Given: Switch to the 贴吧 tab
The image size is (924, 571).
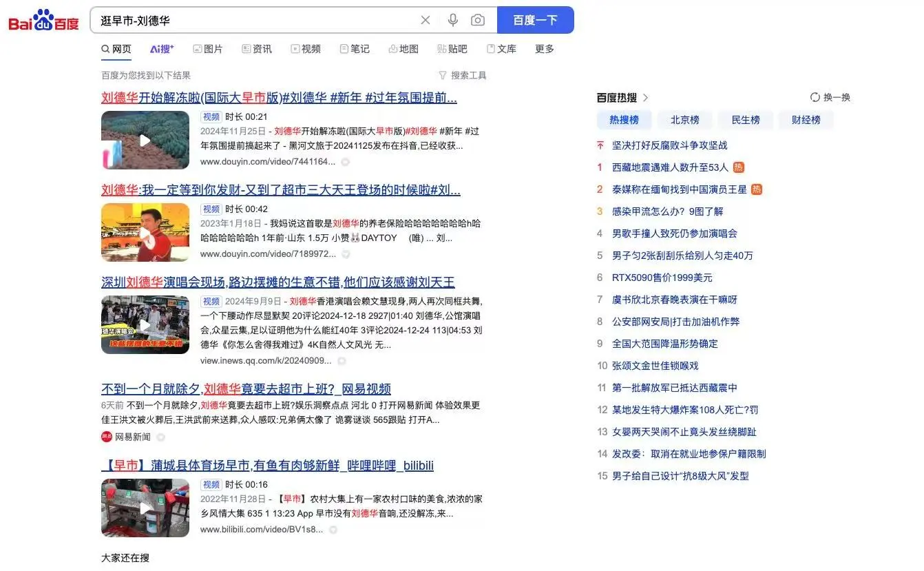Looking at the screenshot, I should (x=452, y=49).
